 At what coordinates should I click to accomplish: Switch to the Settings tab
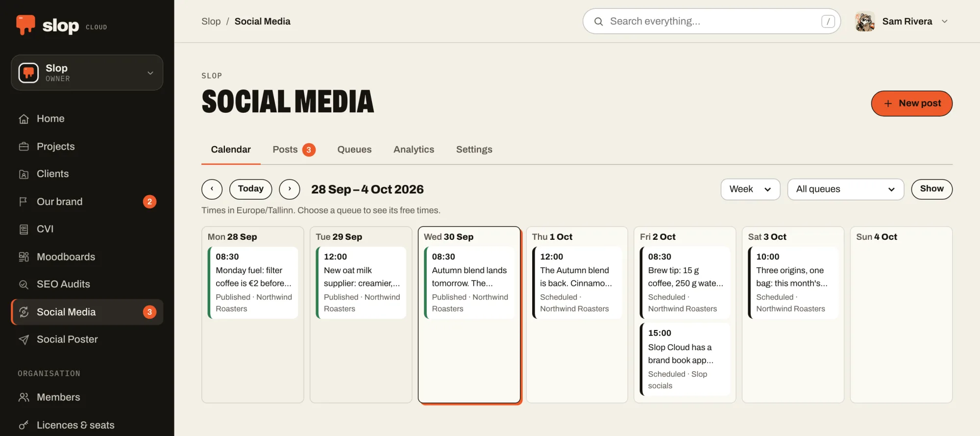[x=474, y=150]
